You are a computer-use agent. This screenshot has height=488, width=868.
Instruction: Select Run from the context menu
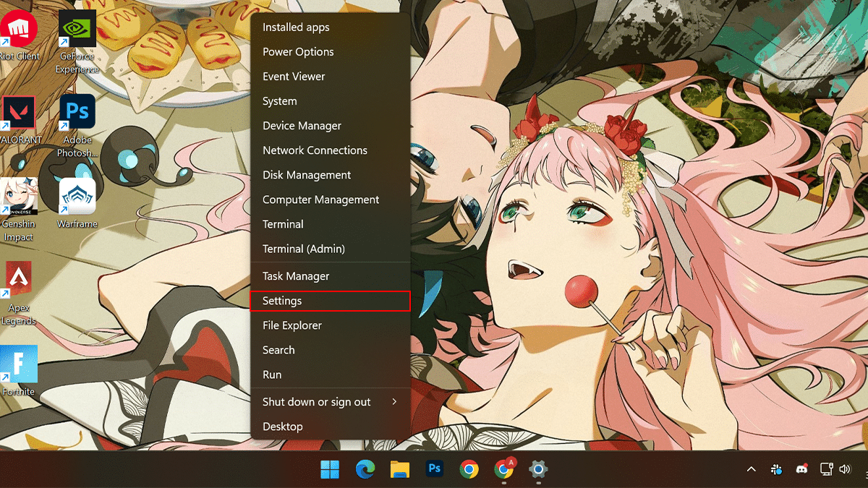(x=331, y=374)
